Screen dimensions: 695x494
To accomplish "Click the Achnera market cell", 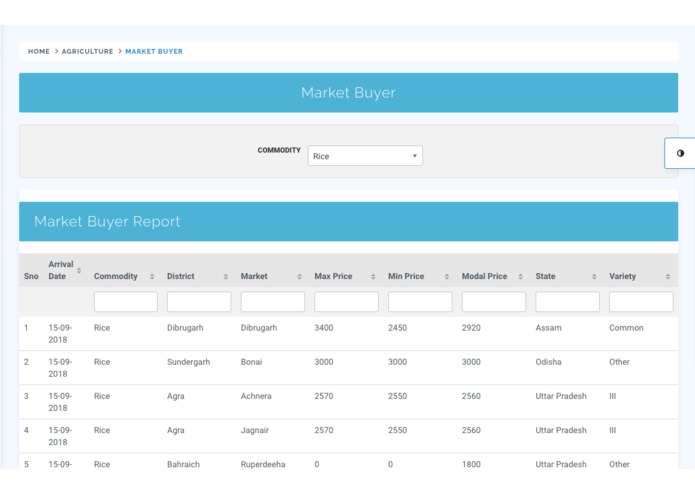I will click(256, 396).
